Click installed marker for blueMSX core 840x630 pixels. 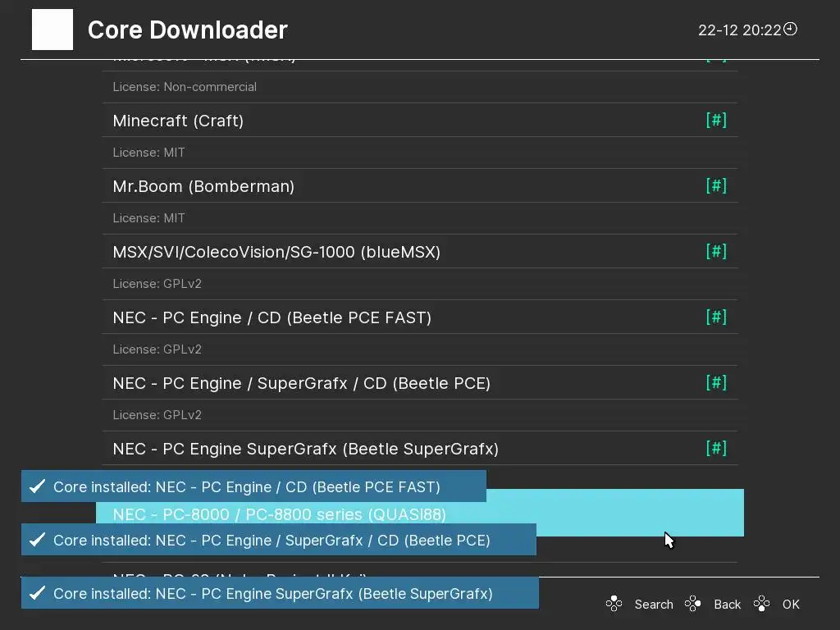point(716,252)
